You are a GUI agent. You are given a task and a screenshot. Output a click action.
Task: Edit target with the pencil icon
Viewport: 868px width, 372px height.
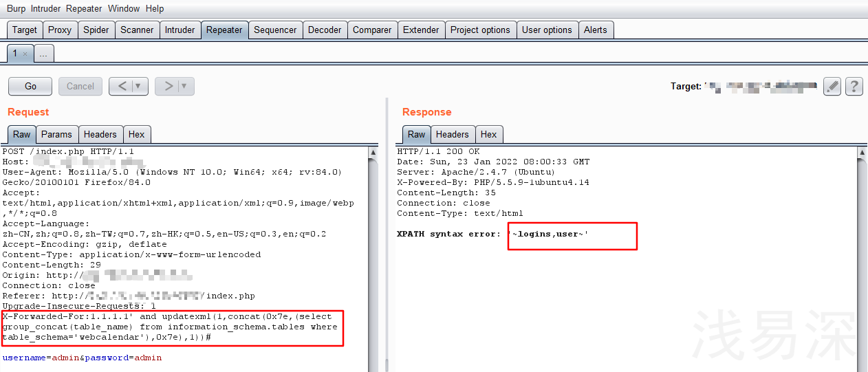832,86
